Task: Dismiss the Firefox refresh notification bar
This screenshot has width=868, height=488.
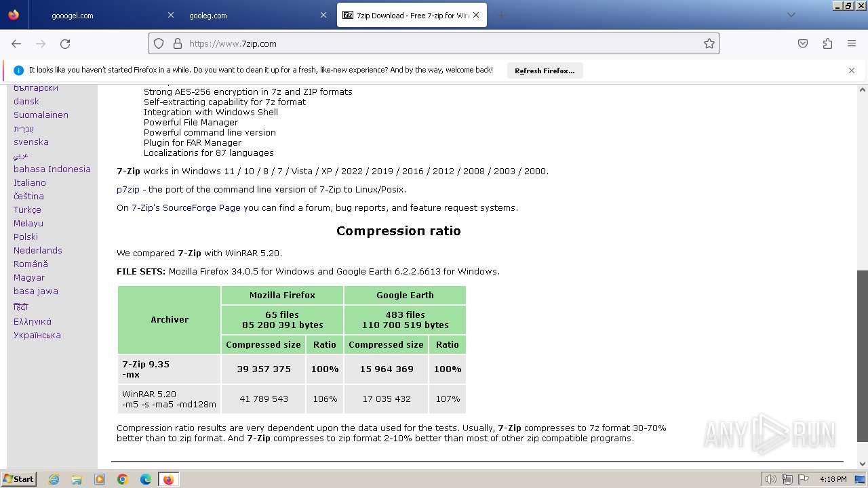Action: coord(852,70)
